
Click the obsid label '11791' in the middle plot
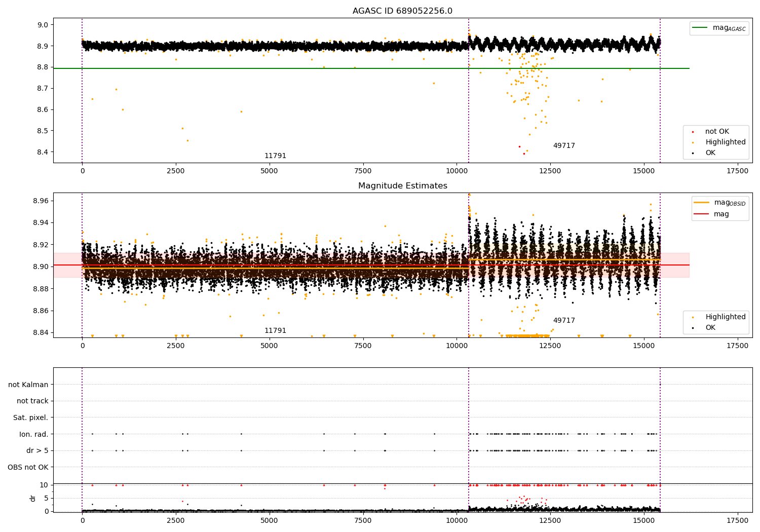(x=275, y=331)
